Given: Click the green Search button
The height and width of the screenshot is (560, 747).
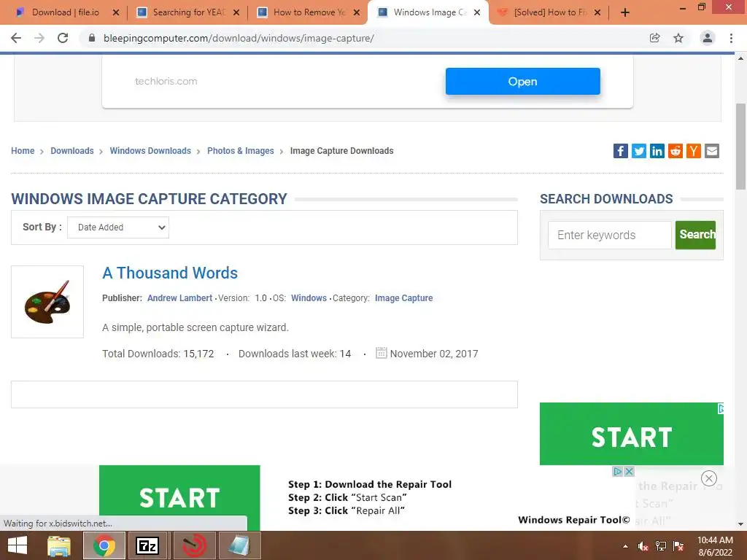Looking at the screenshot, I should (695, 235).
